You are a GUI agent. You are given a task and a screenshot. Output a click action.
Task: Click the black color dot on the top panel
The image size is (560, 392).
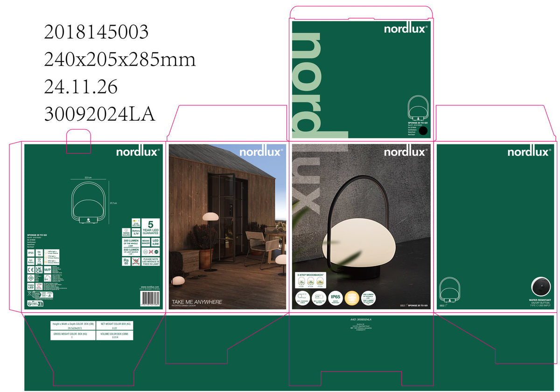coord(423,131)
